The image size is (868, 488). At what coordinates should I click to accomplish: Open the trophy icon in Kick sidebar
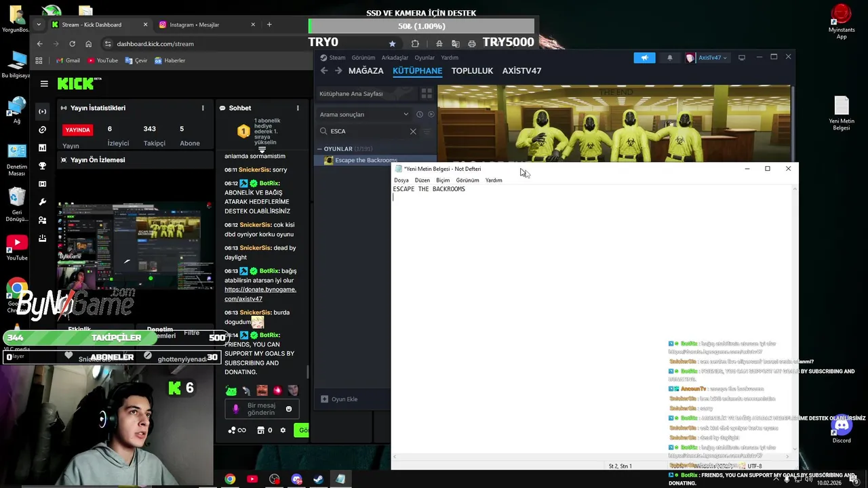click(43, 166)
